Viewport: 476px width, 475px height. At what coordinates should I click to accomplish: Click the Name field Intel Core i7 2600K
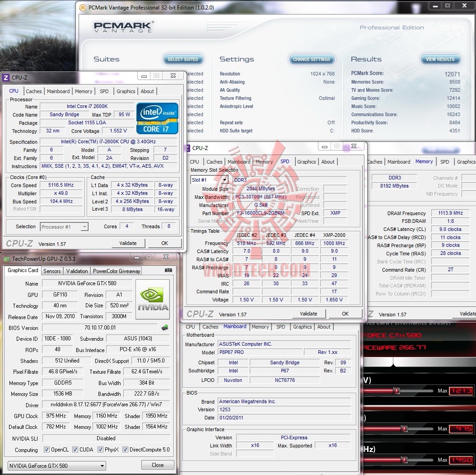[x=87, y=106]
